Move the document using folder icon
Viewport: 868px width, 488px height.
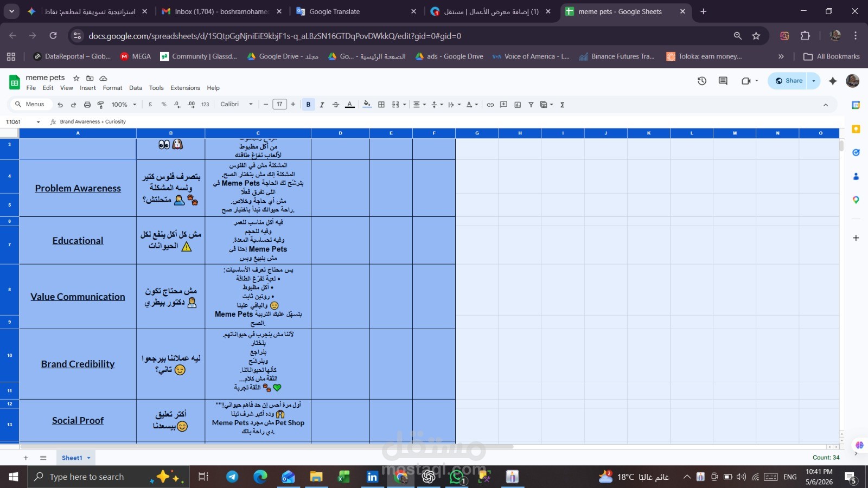coord(90,78)
